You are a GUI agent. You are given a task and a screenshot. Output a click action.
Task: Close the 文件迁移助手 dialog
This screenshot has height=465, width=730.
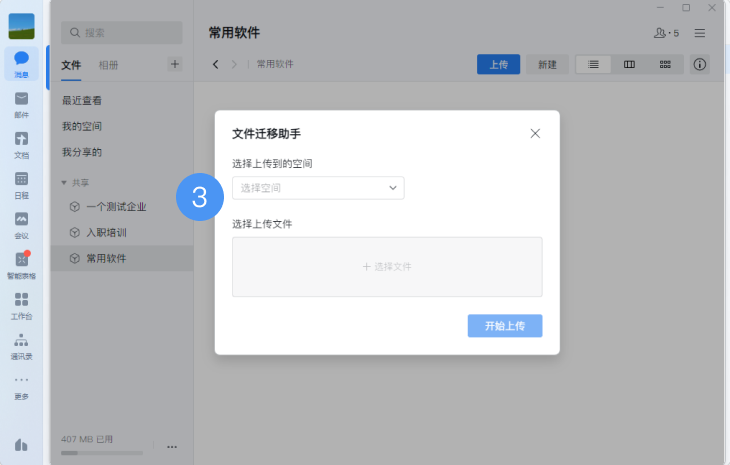coord(535,133)
